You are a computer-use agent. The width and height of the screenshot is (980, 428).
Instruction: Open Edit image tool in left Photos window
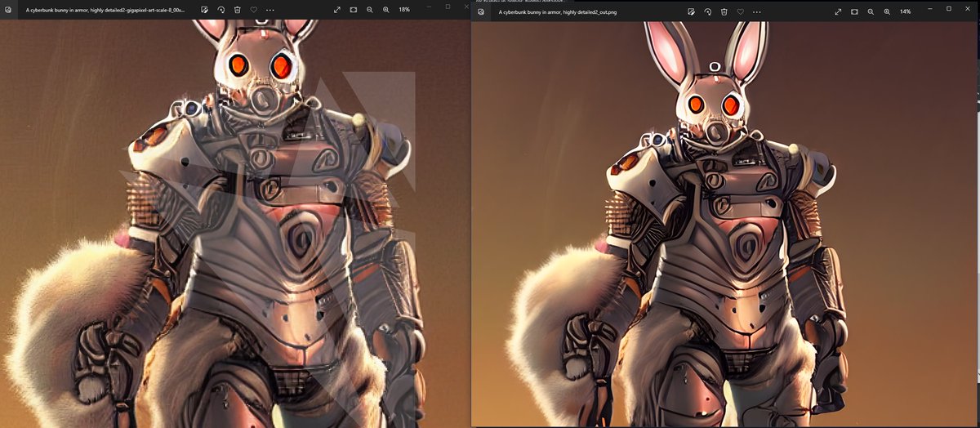pyautogui.click(x=205, y=10)
